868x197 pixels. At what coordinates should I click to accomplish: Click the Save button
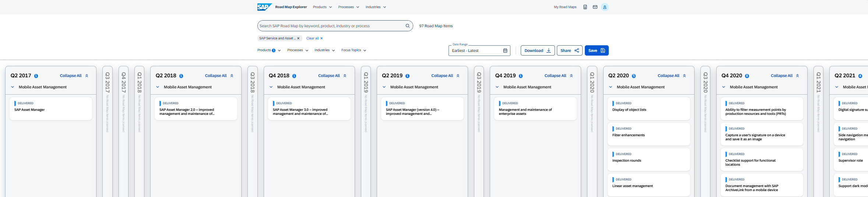[597, 50]
